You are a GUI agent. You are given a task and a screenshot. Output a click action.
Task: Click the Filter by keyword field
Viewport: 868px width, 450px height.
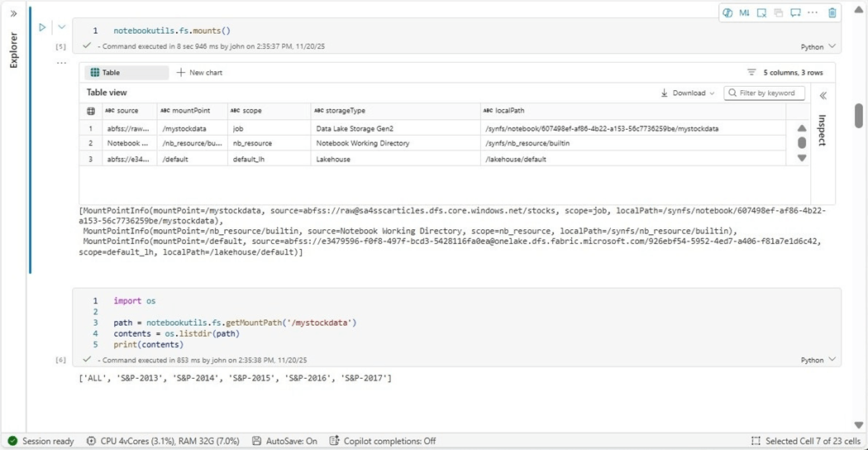click(x=765, y=93)
